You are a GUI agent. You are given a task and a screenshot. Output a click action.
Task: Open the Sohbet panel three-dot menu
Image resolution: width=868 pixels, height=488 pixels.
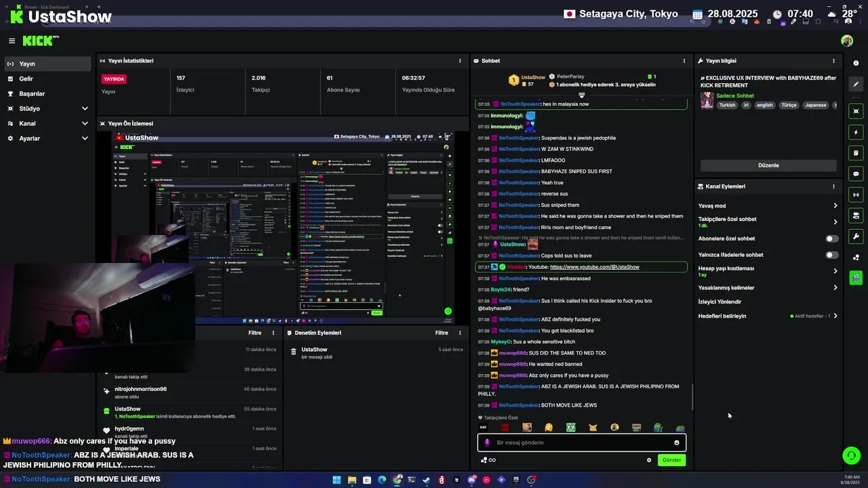[684, 61]
